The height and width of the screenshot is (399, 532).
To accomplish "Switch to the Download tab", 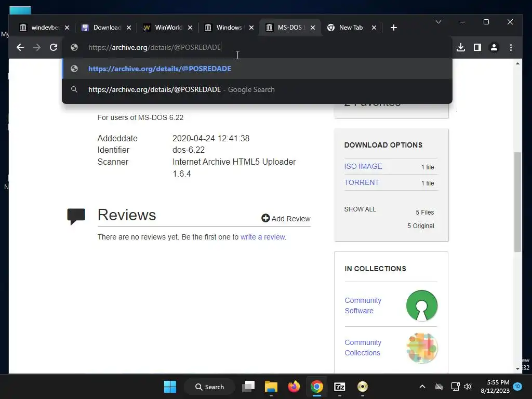I will point(101,28).
